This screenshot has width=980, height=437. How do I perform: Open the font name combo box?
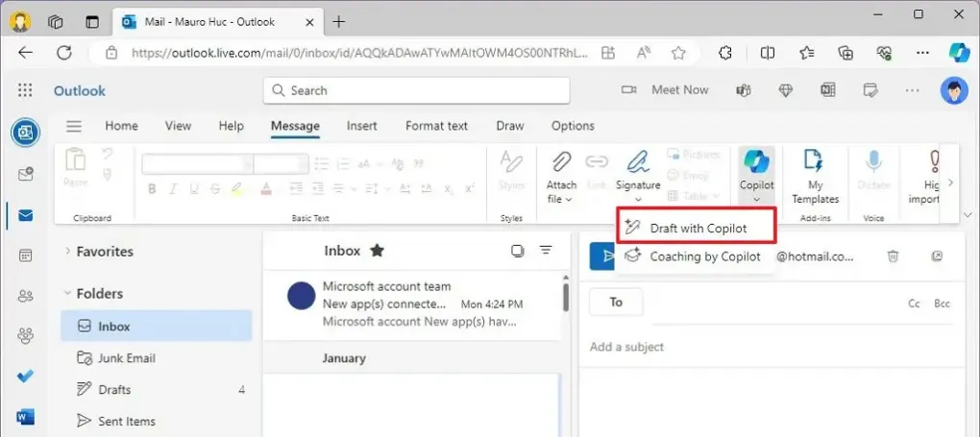click(x=198, y=164)
